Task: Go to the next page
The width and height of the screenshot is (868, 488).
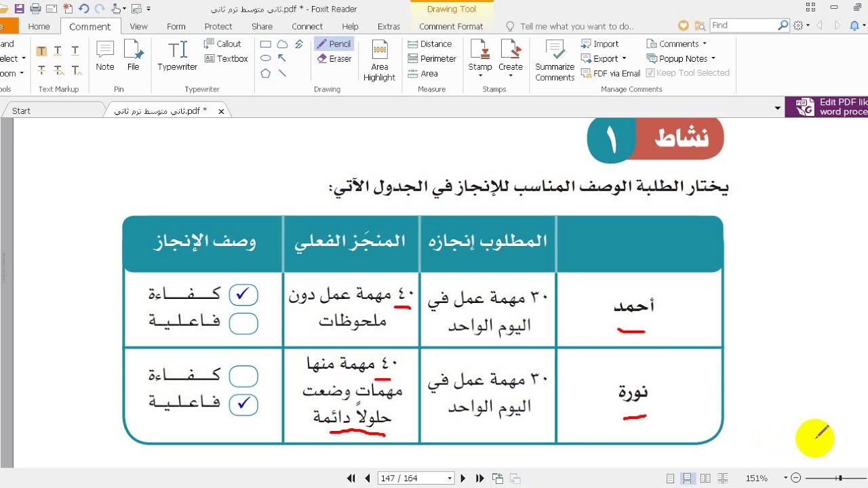Action: click(463, 479)
